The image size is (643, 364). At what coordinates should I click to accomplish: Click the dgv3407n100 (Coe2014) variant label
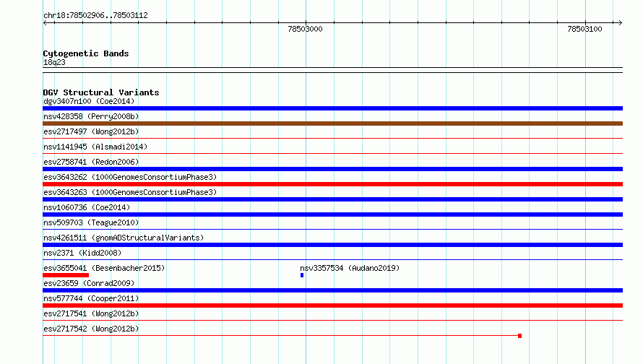[x=89, y=101]
